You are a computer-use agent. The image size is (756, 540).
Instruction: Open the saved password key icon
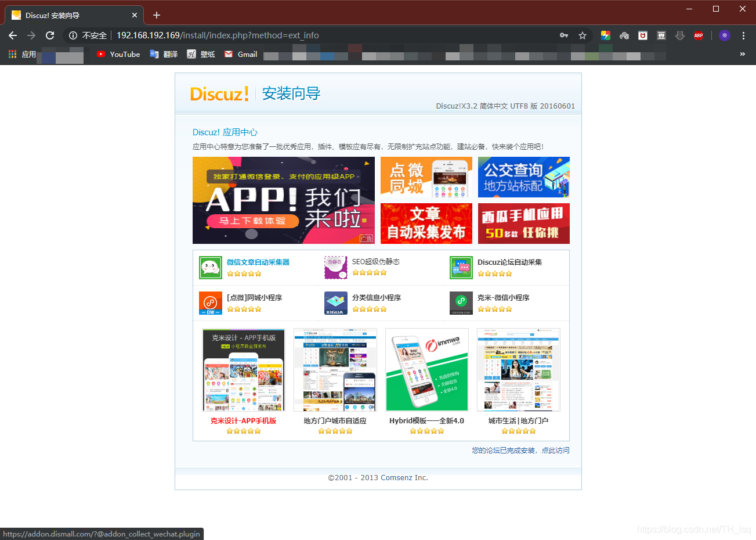(564, 35)
